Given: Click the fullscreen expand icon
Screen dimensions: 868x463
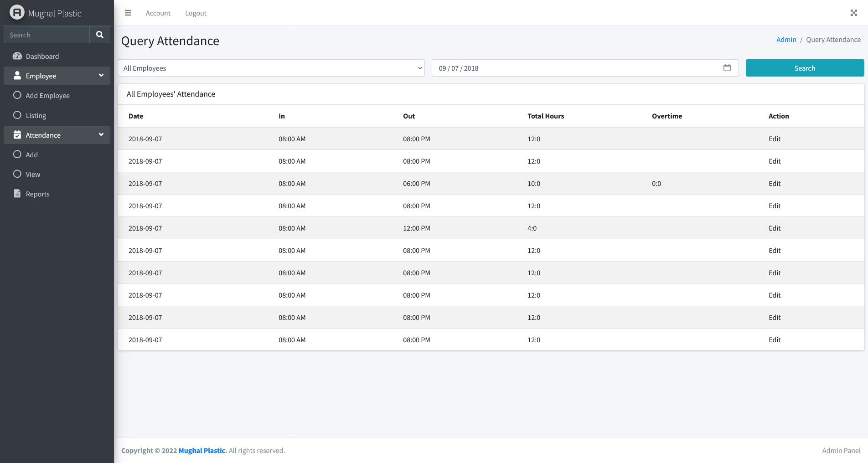Looking at the screenshot, I should coord(853,13).
